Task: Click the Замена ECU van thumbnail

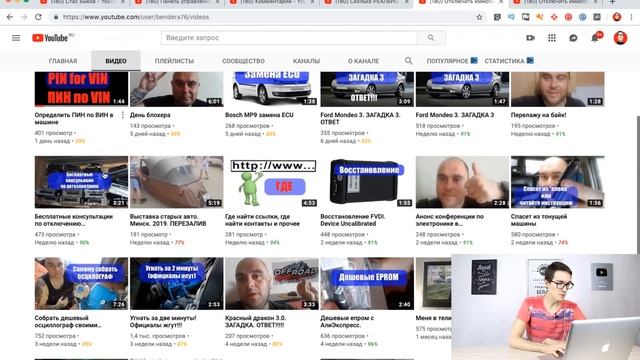Action: tap(271, 89)
